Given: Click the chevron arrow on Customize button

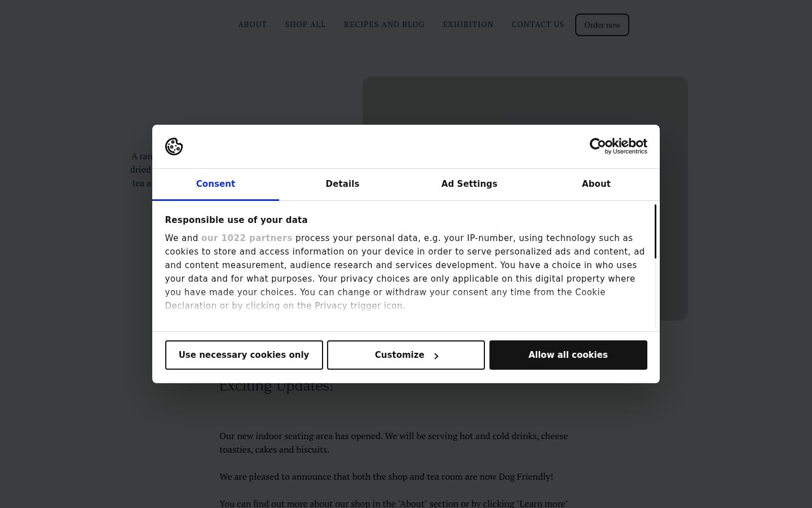Looking at the screenshot, I should point(436,356).
